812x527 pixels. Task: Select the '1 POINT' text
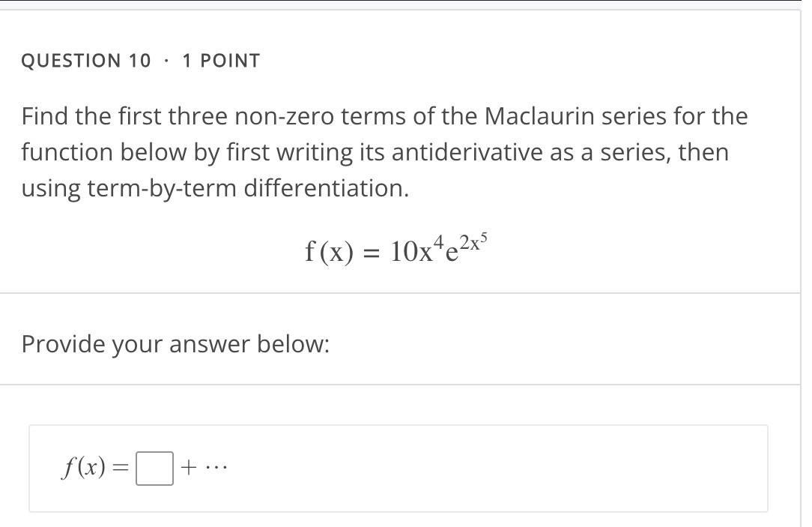click(x=221, y=61)
